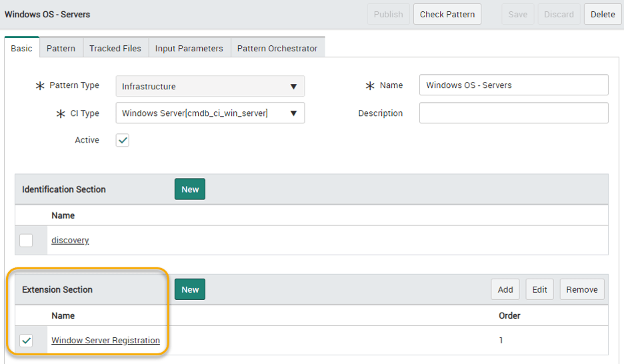This screenshot has width=624, height=364.
Task: Click the Publish button
Action: click(388, 14)
